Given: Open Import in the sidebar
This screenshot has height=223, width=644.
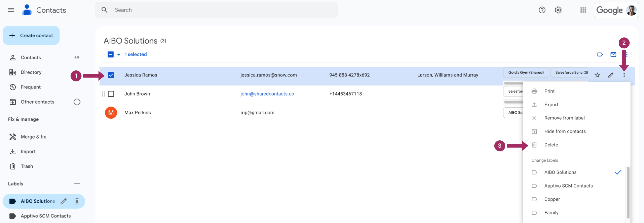Looking at the screenshot, I should pyautogui.click(x=44, y=151).
